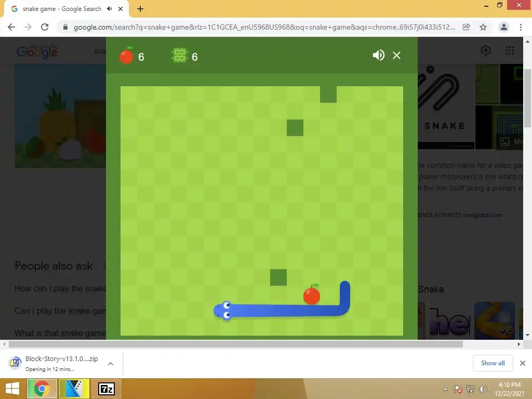
Task: Close the snake game overlay
Action: (396, 55)
